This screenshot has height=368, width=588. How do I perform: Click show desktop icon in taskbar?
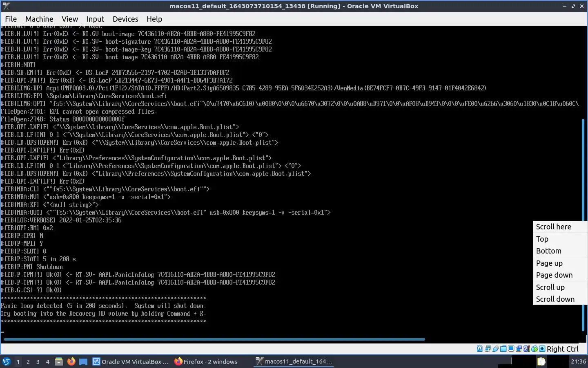[83, 361]
